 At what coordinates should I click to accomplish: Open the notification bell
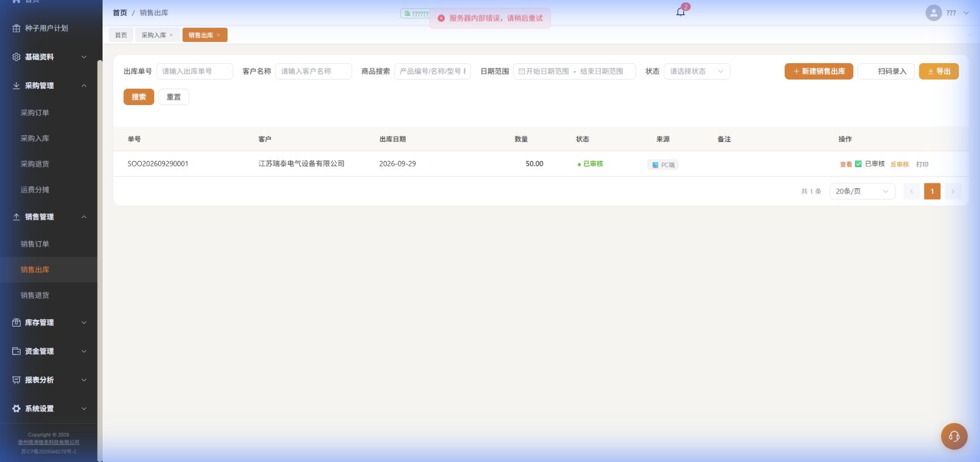pyautogui.click(x=680, y=12)
